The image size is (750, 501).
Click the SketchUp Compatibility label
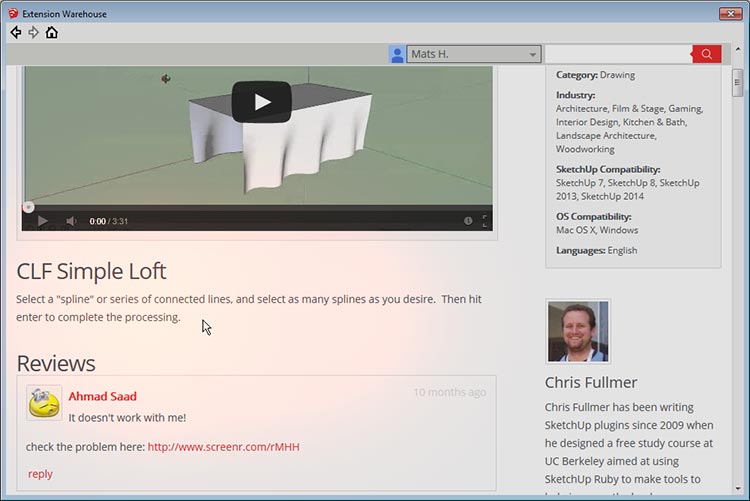pyautogui.click(x=608, y=169)
